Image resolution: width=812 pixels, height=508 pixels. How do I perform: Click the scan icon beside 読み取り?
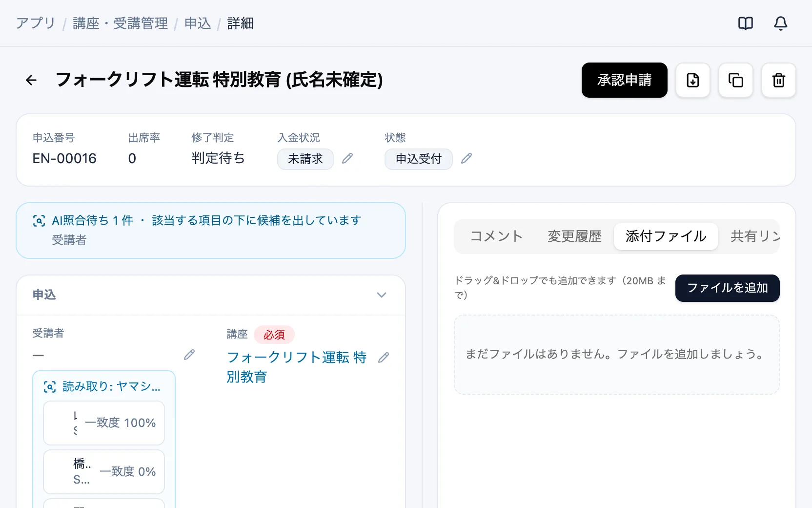click(x=50, y=387)
